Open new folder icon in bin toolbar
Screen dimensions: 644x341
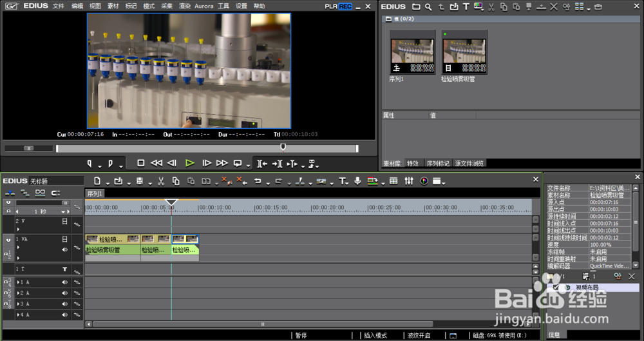416,6
